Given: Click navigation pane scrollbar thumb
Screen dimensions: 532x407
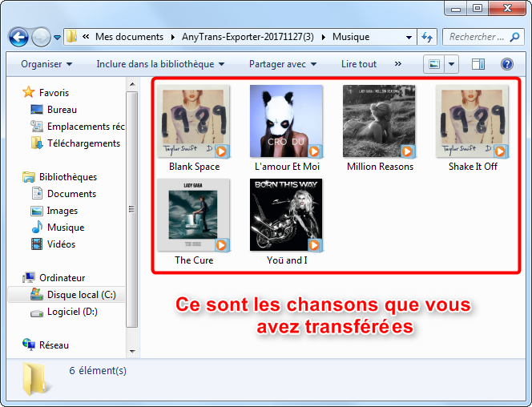Looking at the screenshot, I should click(x=132, y=209).
